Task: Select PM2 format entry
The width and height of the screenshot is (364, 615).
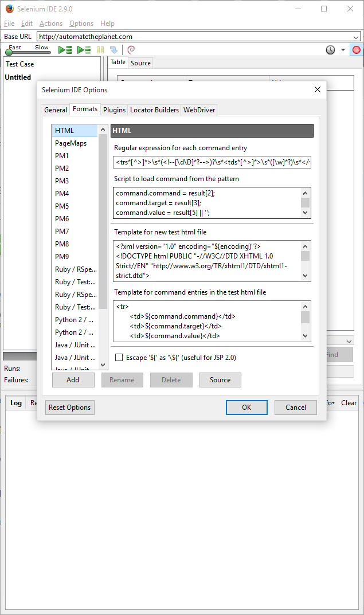Action: coord(75,169)
